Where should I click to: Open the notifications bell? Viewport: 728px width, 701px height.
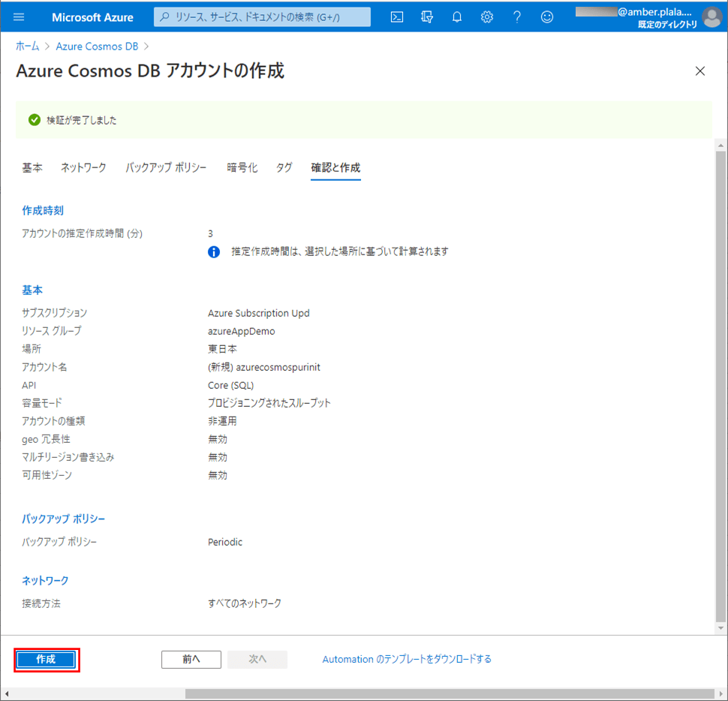click(x=457, y=17)
